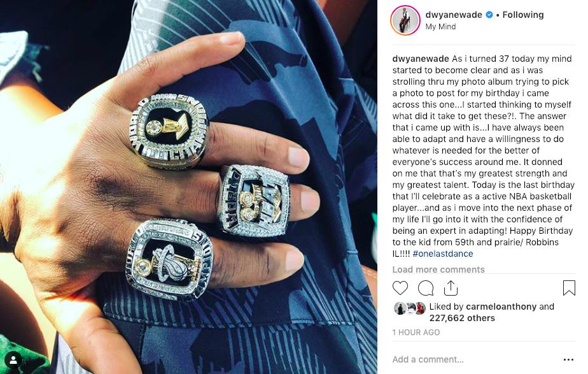The width and height of the screenshot is (588, 374).
Task: Click the tagged people icon on photo
Action: point(13,360)
